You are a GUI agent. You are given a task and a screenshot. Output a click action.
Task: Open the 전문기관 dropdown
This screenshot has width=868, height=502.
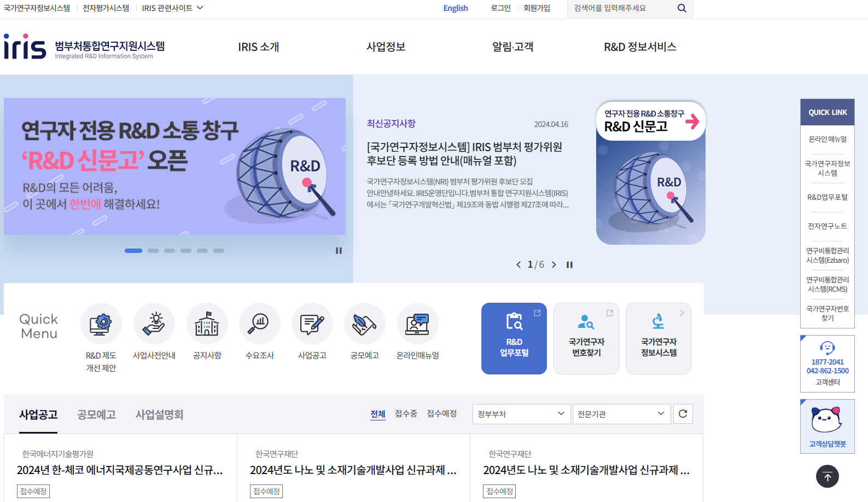pos(621,414)
